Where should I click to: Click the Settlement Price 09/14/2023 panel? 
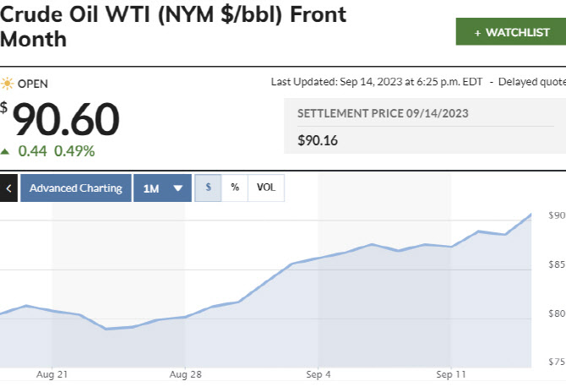tap(422, 127)
